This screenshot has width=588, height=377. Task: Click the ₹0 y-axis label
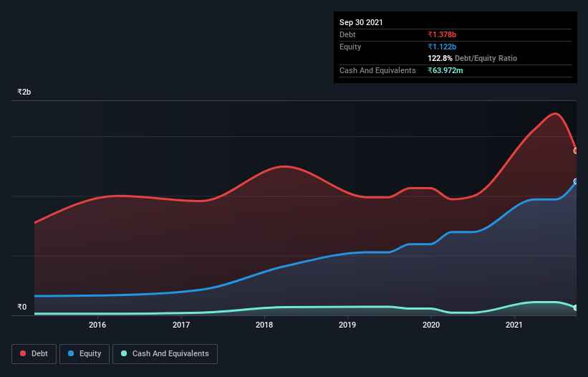tap(22, 307)
